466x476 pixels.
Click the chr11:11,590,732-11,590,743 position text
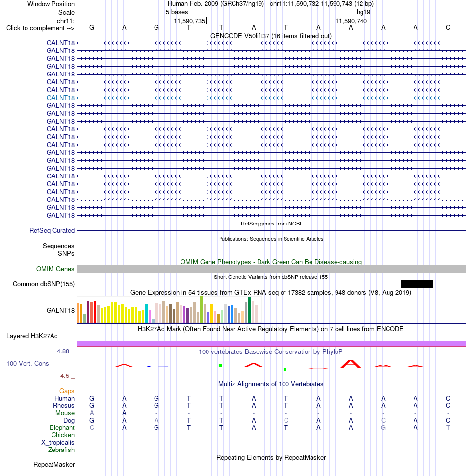point(311,4)
